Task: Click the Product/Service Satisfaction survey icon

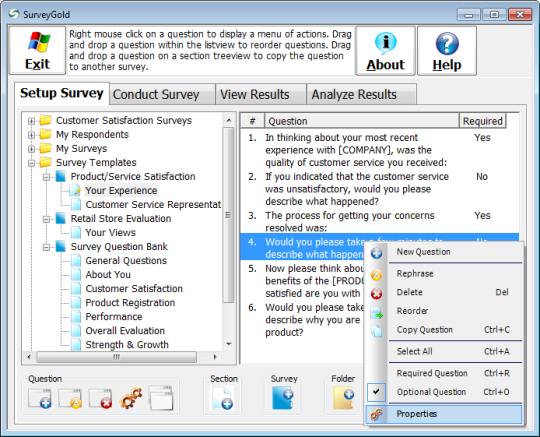Action: [61, 176]
